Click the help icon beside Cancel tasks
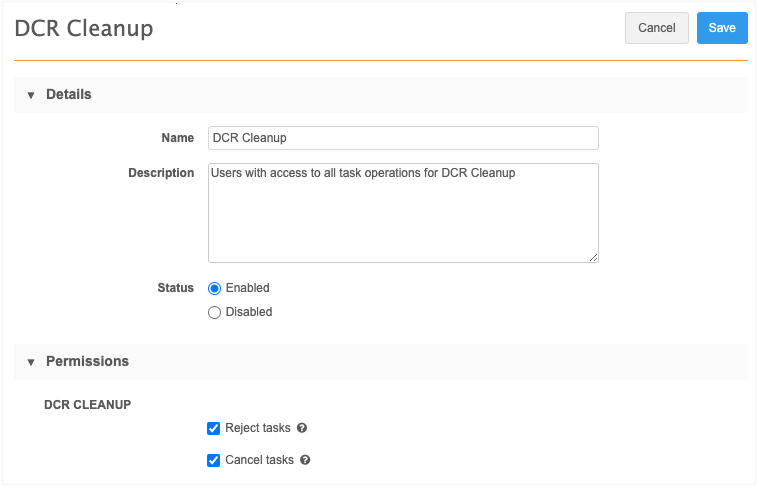The image size is (759, 488). (x=305, y=461)
